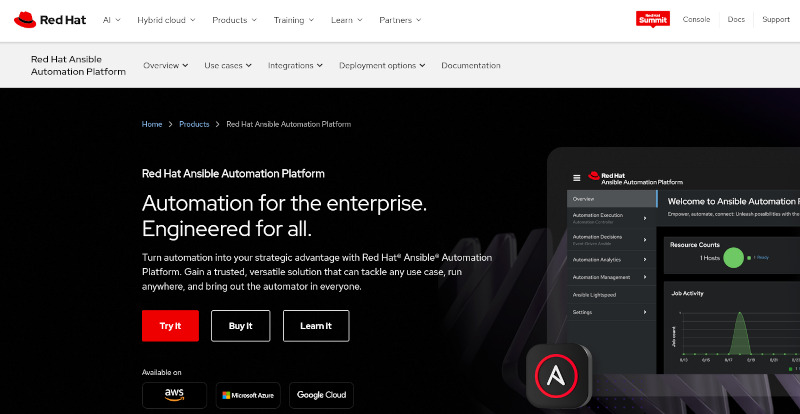Expand the AI menu
The width and height of the screenshot is (800, 414).
coord(111,20)
